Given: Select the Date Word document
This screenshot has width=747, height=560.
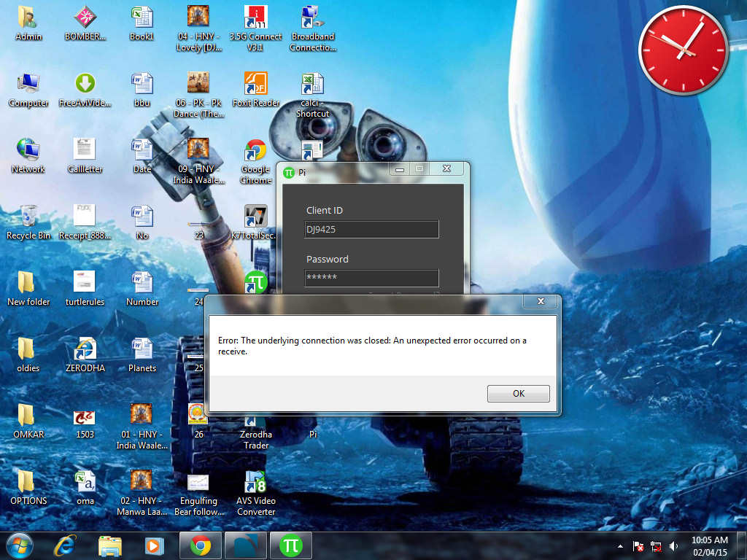Looking at the screenshot, I should (142, 156).
